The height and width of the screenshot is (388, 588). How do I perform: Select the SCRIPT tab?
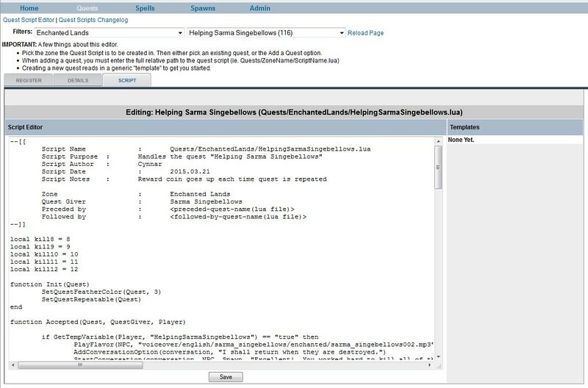click(x=126, y=80)
